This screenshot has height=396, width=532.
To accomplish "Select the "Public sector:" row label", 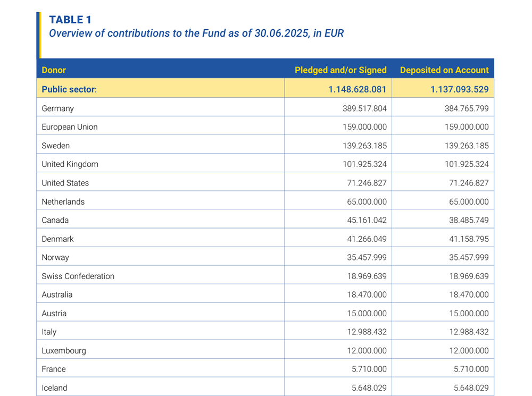I will click(x=69, y=89).
